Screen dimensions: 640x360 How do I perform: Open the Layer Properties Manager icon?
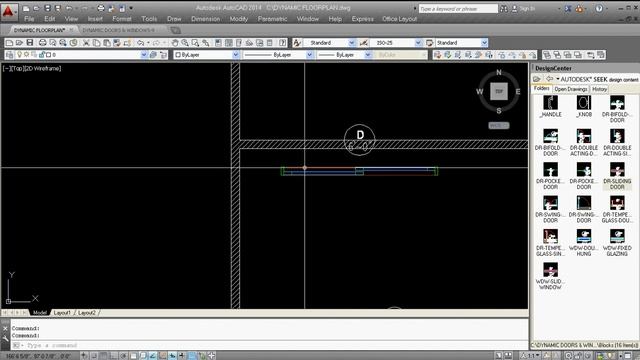pyautogui.click(x=10, y=55)
